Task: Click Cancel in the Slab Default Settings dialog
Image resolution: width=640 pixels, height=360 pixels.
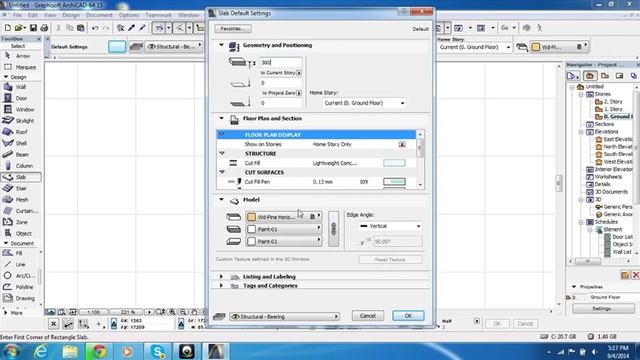Action: click(x=368, y=316)
